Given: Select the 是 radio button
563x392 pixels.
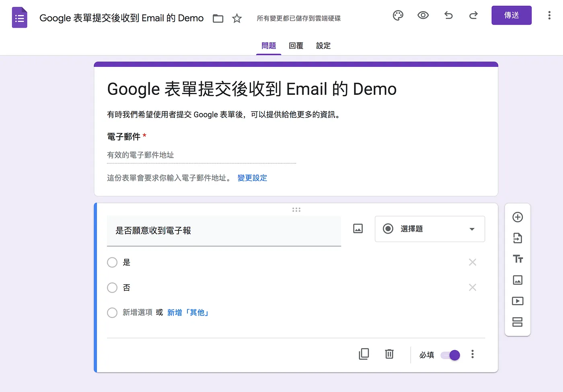Looking at the screenshot, I should pos(112,263).
